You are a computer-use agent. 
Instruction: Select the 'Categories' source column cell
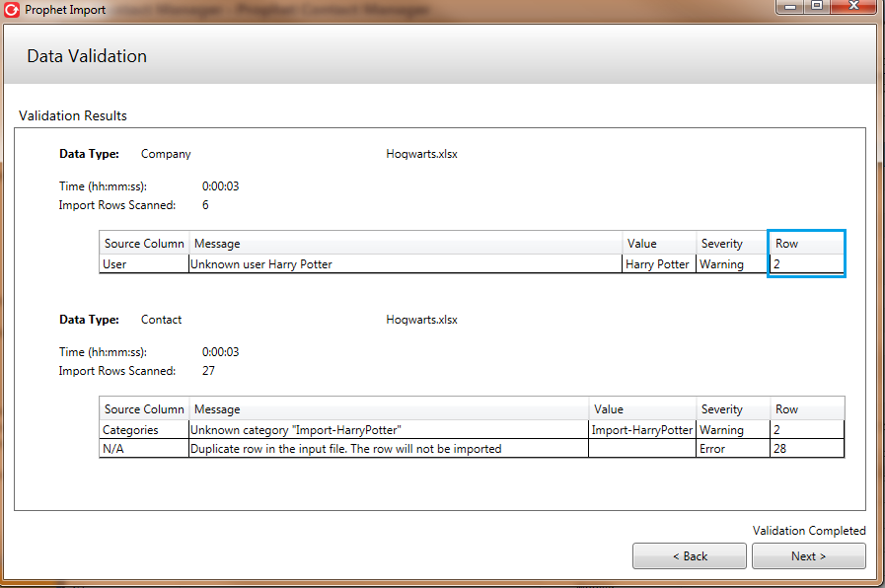pyautogui.click(x=144, y=430)
